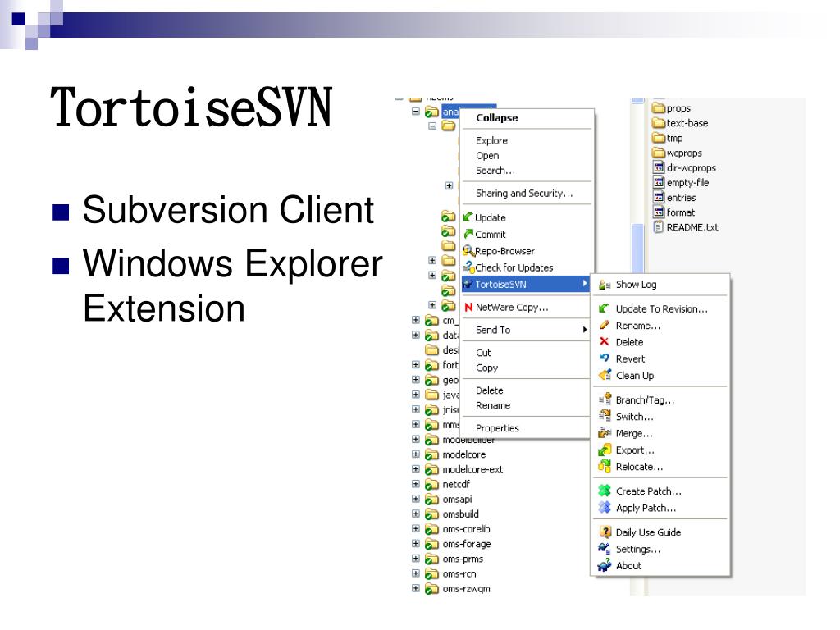Click the red X Delete icon in submenu
Viewport: 840px width, 630px height.
point(605,342)
